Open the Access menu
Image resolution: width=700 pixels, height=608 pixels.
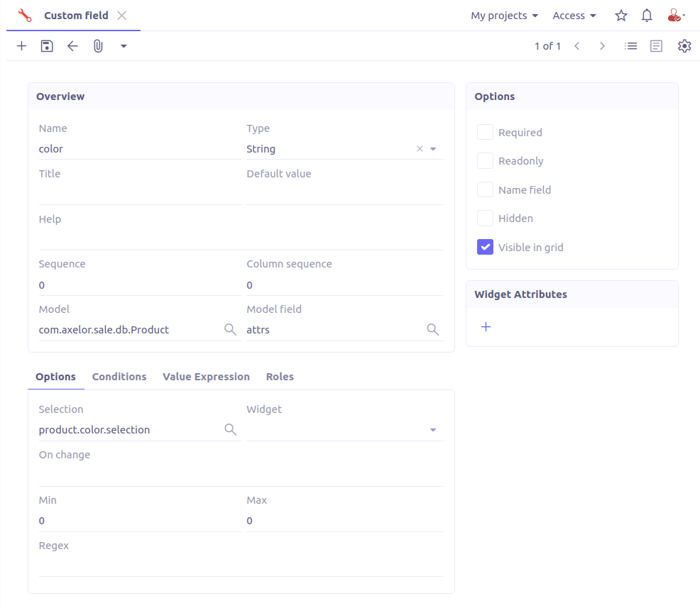coord(574,16)
